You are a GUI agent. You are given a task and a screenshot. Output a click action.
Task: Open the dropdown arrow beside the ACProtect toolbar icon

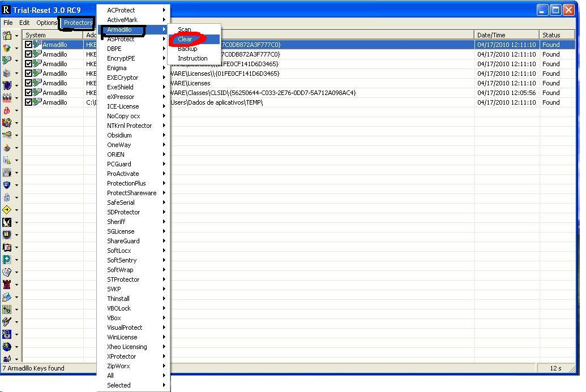coord(16,36)
